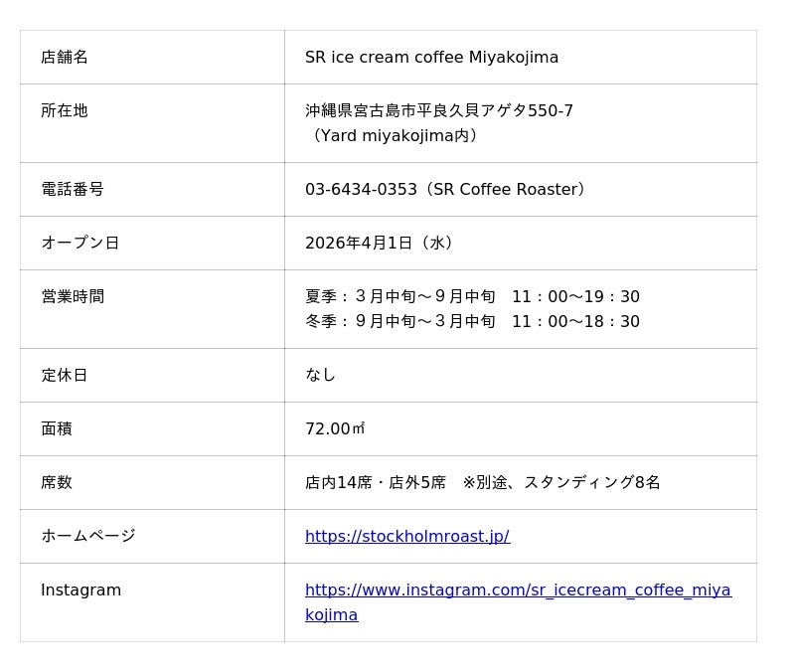The height and width of the screenshot is (672, 795).
Task: Click the Instagram label cell
Action: [80, 590]
